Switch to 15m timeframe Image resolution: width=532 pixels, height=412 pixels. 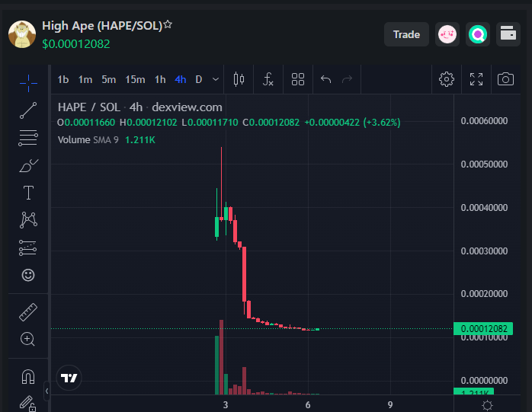135,79
